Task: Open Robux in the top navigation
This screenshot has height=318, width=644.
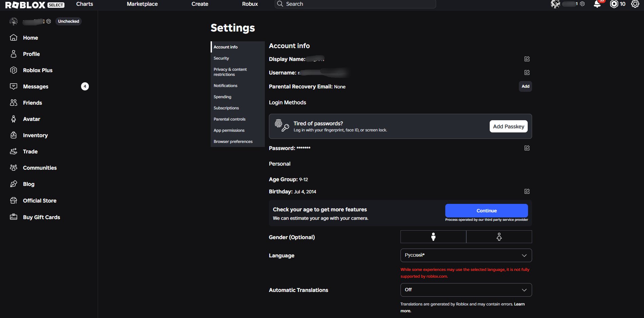Action: coord(250,4)
